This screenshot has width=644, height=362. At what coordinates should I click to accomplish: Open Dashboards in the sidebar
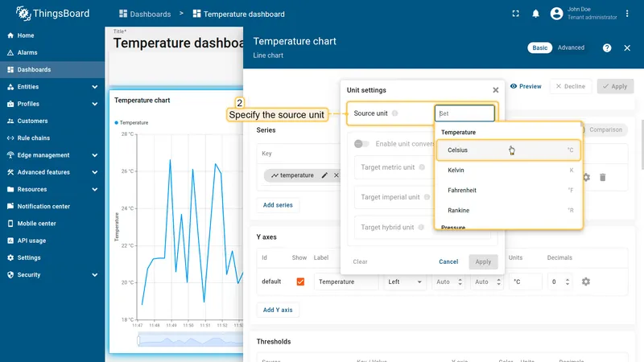pyautogui.click(x=52, y=70)
